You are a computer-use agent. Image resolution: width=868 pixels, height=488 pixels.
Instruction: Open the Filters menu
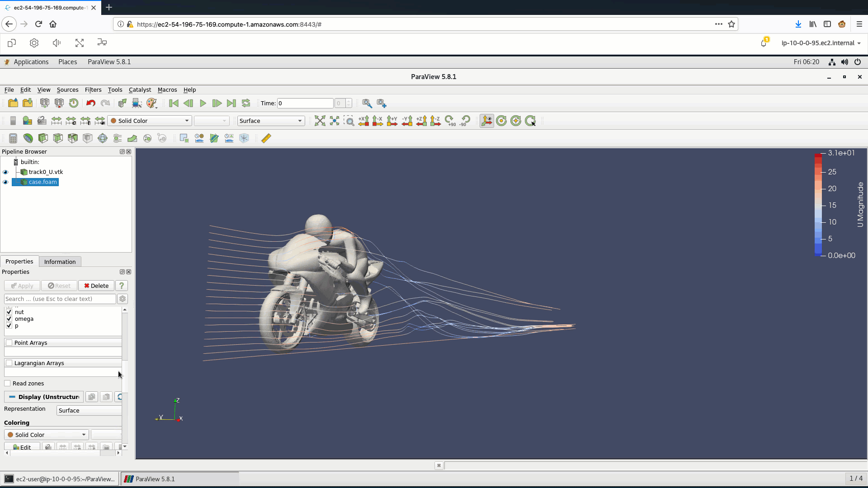(93, 90)
